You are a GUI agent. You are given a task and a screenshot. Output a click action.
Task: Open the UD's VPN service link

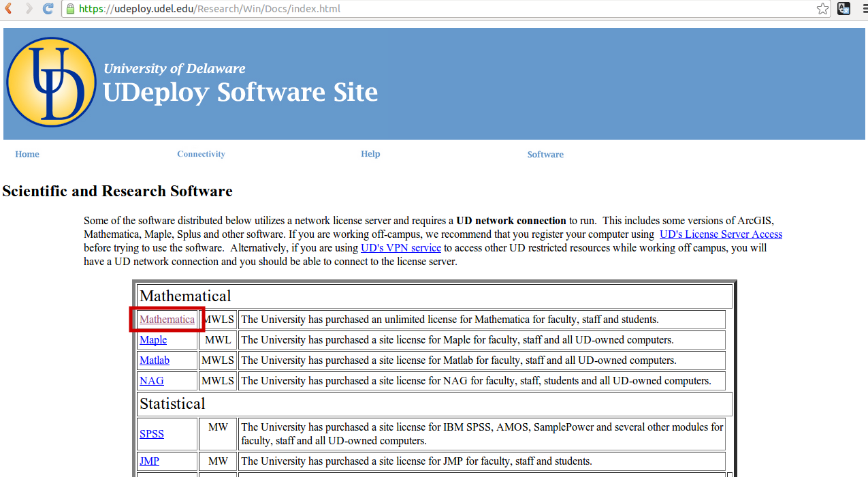(x=401, y=248)
